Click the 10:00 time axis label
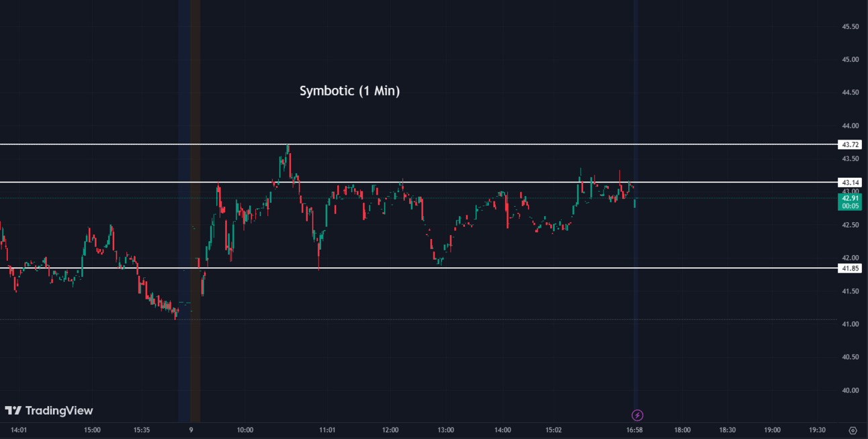Viewport: 868px width, 439px height. [245, 430]
